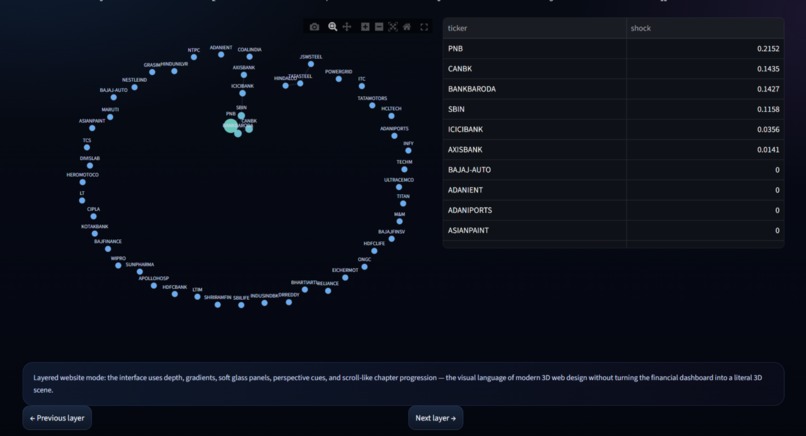Select the PNB ticker cell in the table
The width and height of the screenshot is (806, 436).
pos(535,48)
